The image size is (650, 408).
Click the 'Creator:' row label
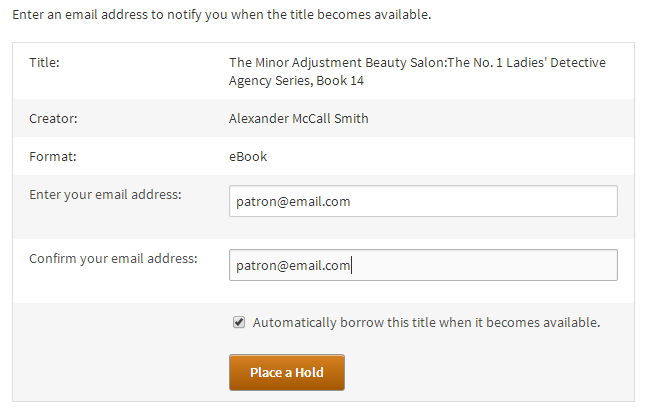pos(53,119)
